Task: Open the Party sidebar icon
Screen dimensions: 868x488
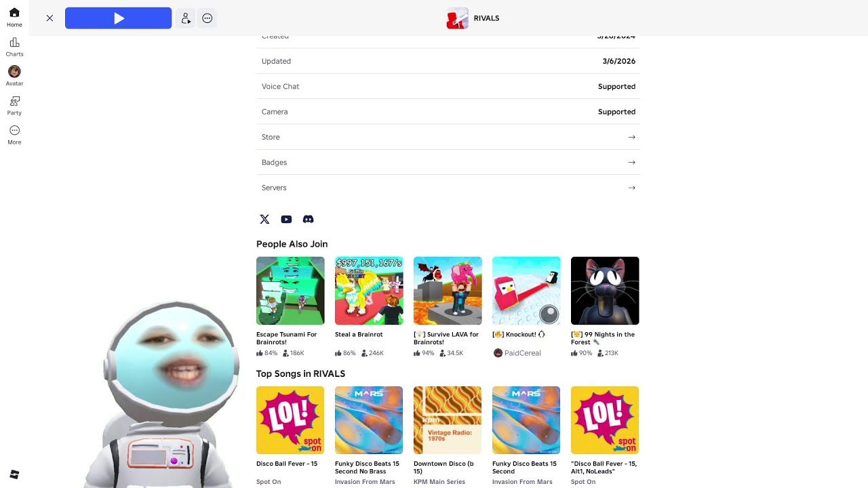Action: [14, 105]
